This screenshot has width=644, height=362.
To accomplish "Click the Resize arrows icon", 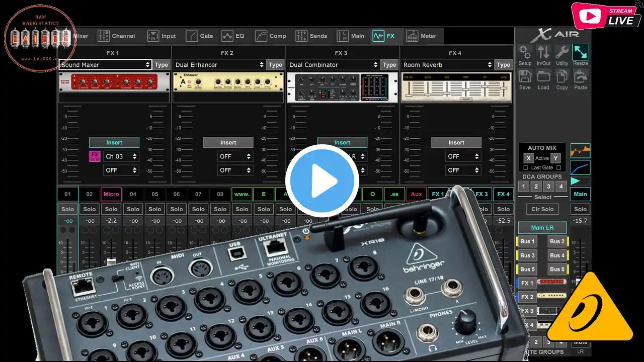I will [581, 52].
